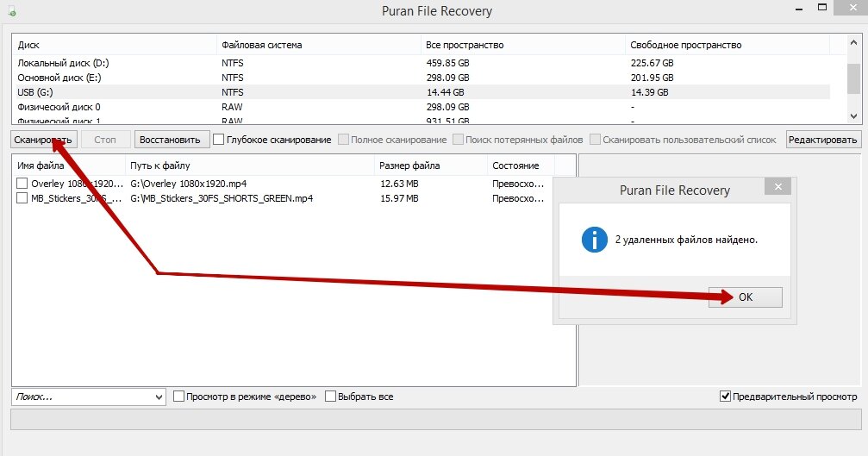Maximize the Puran File Recovery window

pos(822,8)
